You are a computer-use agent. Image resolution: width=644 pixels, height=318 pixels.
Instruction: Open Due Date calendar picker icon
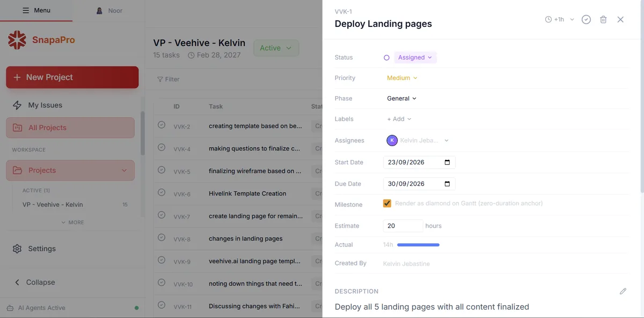point(448,184)
